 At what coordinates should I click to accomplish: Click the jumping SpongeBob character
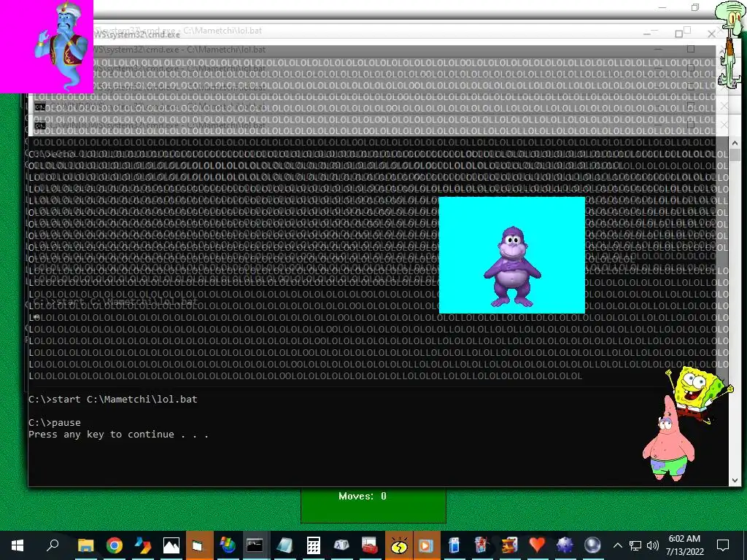700,393
